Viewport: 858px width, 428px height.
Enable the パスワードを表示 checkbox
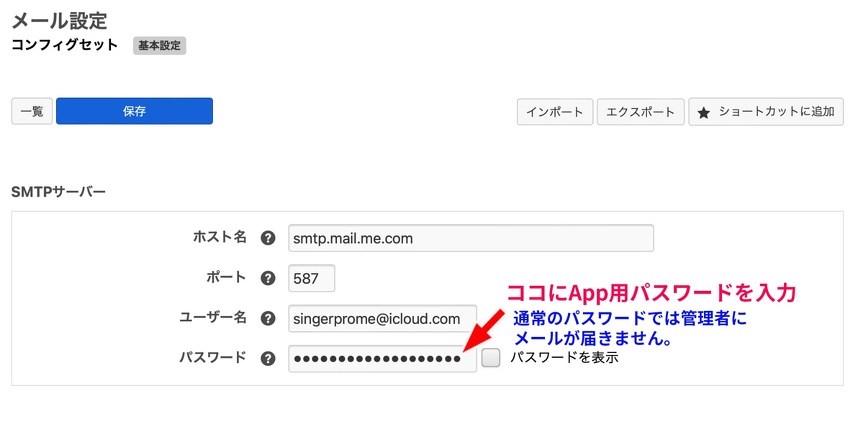[490, 358]
